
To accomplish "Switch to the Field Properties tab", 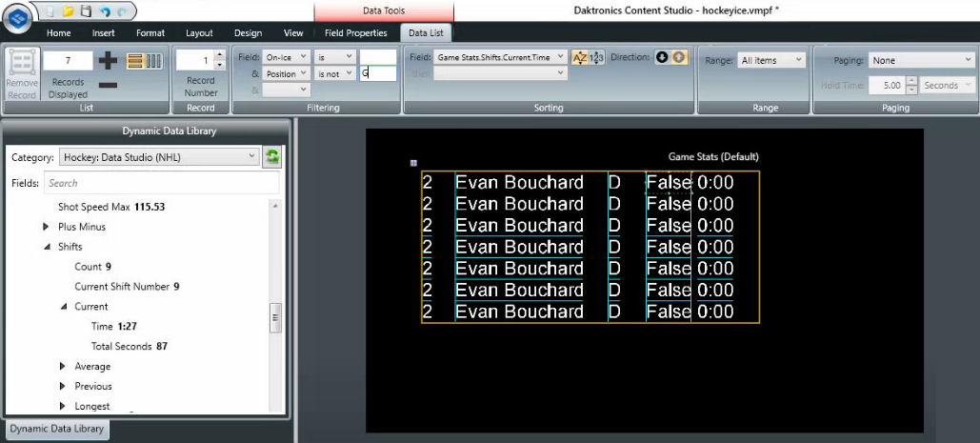I will coord(356,32).
